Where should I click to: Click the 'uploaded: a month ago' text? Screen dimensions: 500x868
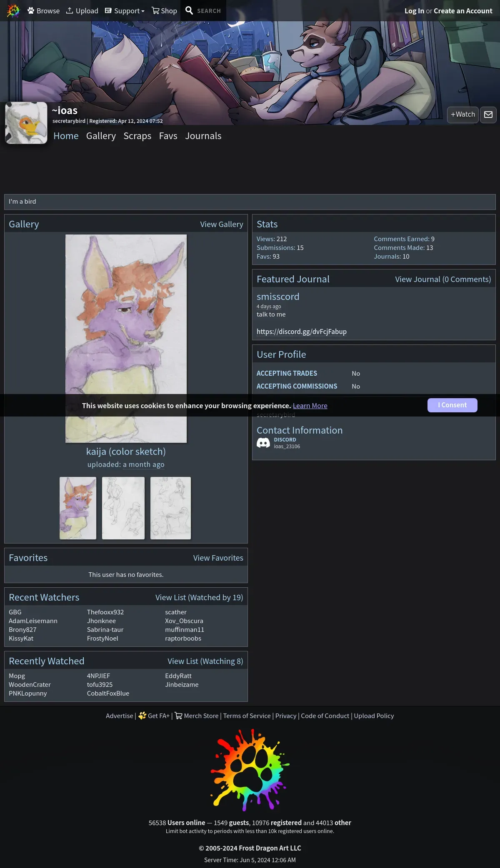click(126, 464)
